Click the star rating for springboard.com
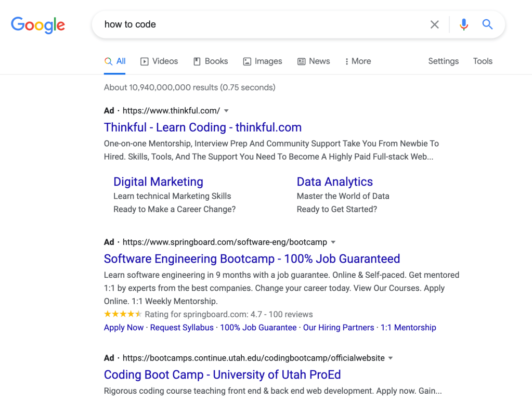The width and height of the screenshot is (532, 414). pyautogui.click(x=123, y=314)
